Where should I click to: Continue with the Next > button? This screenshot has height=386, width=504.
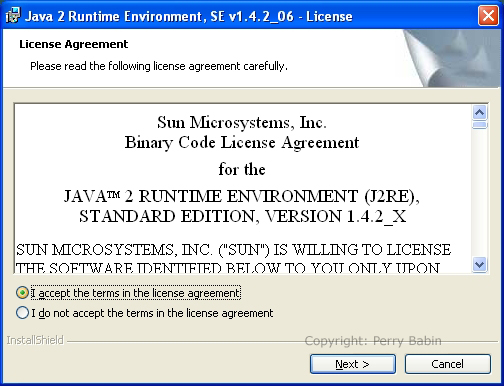[x=353, y=364]
